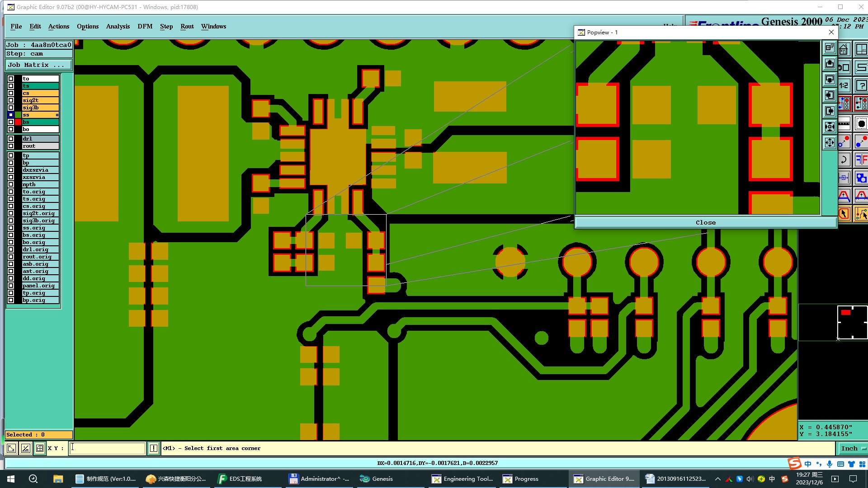Click the exclamation mark icon beside XY

click(154, 448)
